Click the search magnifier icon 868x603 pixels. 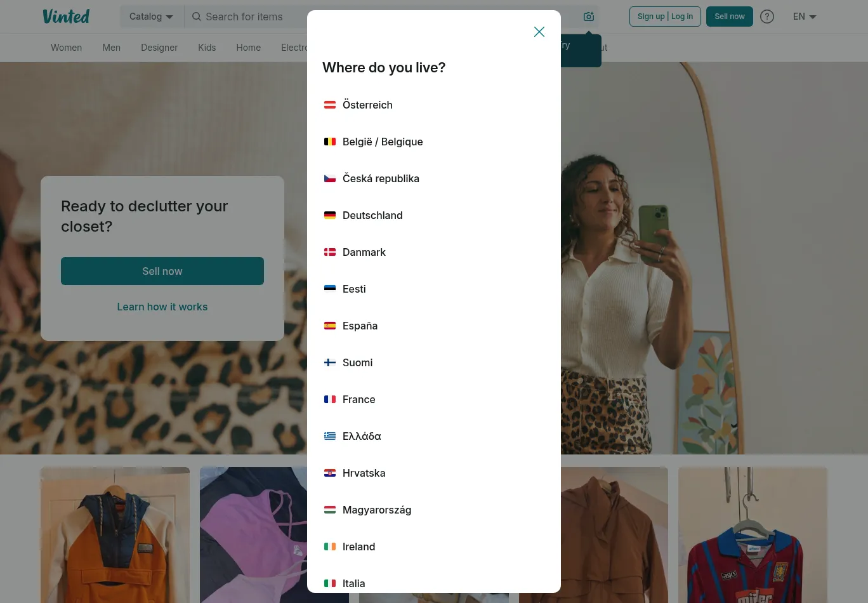click(197, 17)
